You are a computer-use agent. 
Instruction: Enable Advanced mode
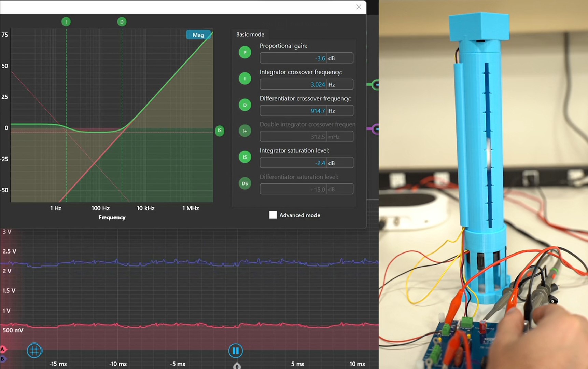tap(273, 215)
